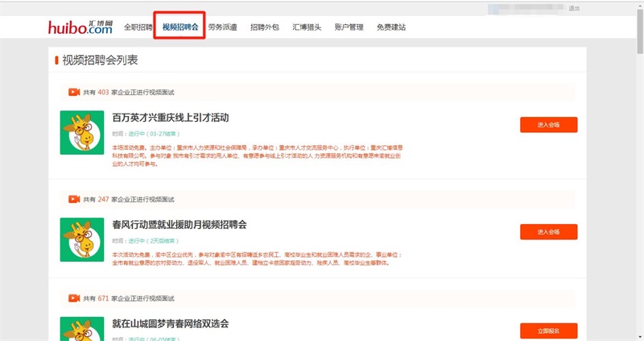Open the giraffe thumbnail for 春风行动暨就业援助月视频招聘会
Image resolution: width=644 pixels, height=341 pixels.
(x=82, y=239)
